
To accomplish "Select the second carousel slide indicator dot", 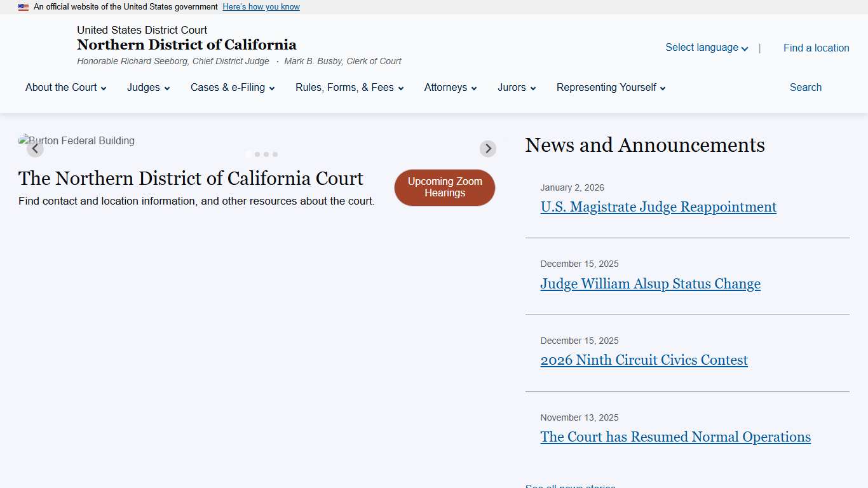I will point(257,154).
